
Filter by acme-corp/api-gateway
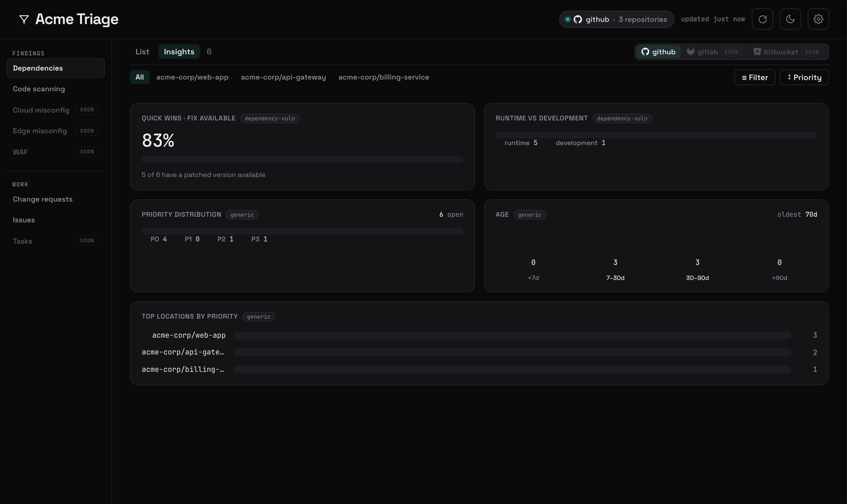283,77
